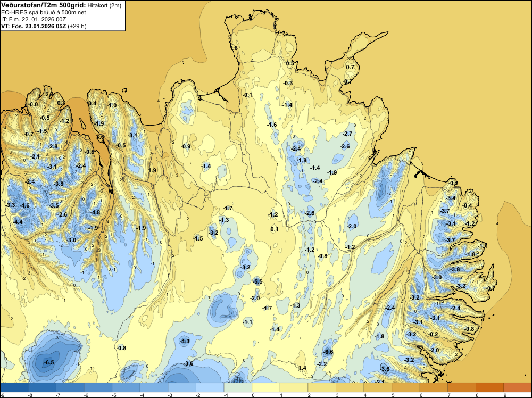Image resolution: width=532 pixels, height=398 pixels.
Task: Click the "-3.6" value at the bottom center
Action: (x=188, y=364)
